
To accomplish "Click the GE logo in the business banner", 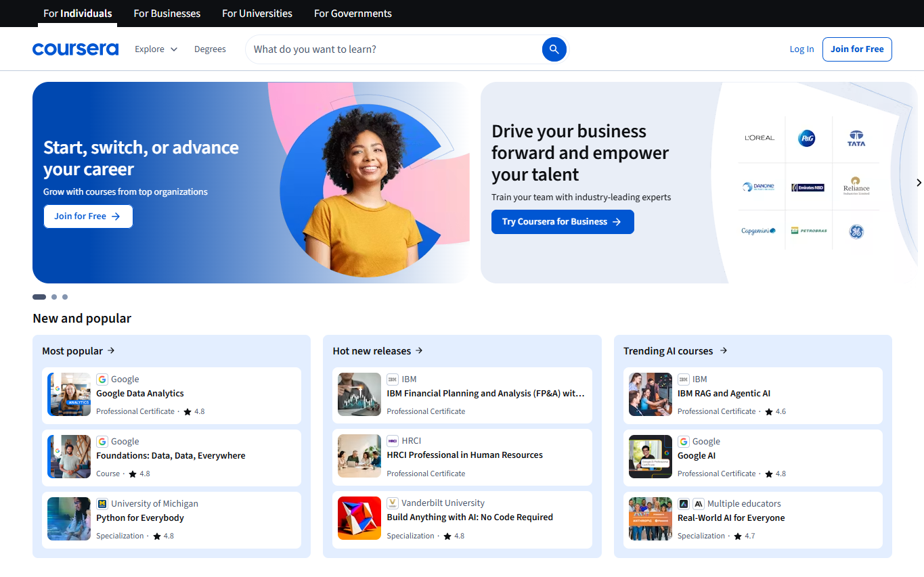I will pos(856,232).
